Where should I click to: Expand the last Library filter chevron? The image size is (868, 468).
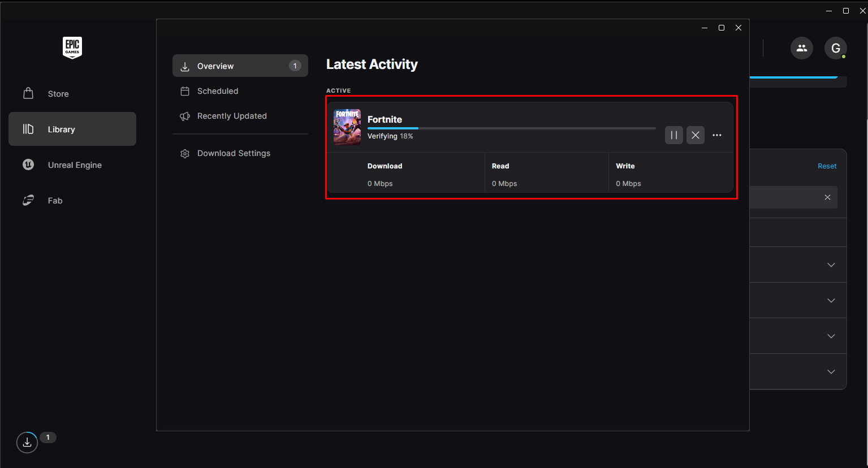[831, 371]
